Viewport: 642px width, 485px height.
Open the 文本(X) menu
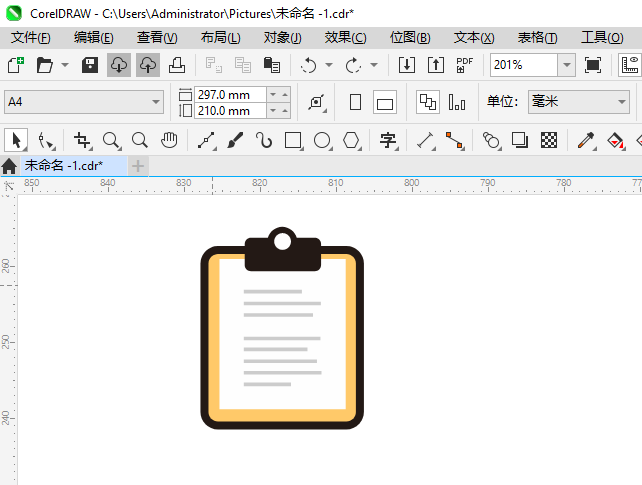(x=474, y=38)
